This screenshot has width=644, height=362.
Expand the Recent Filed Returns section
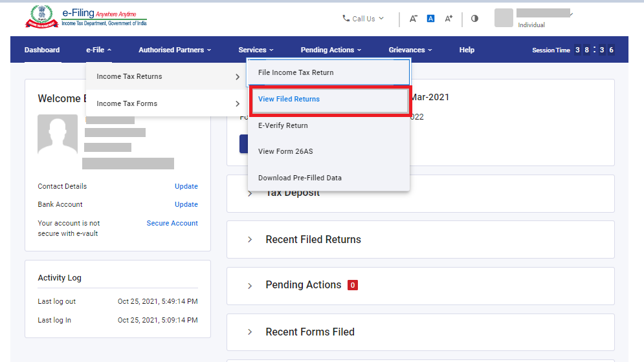[250, 239]
